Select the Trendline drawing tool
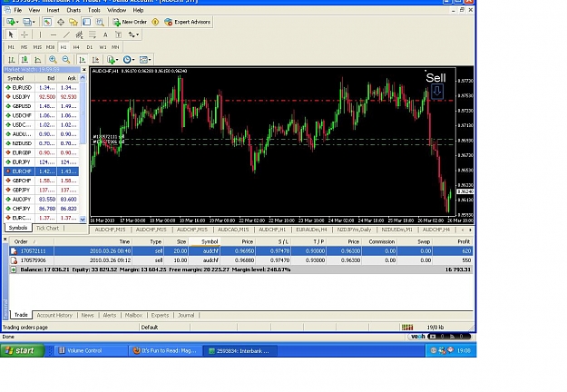 (x=66, y=34)
